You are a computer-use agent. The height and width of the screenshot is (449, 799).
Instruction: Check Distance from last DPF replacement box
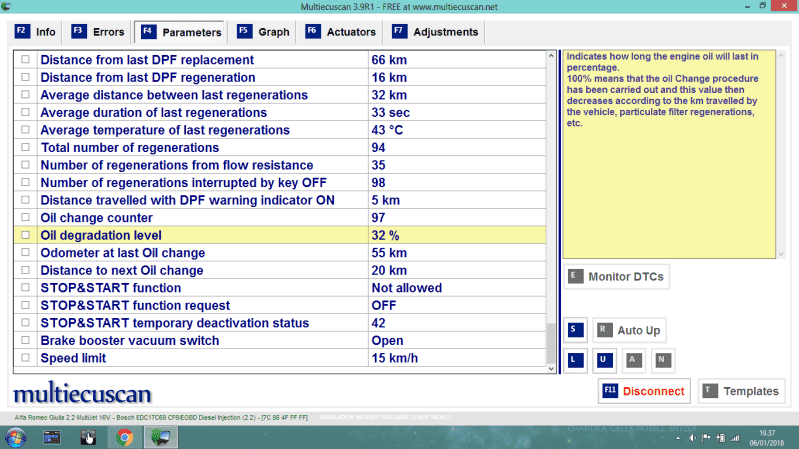point(25,60)
